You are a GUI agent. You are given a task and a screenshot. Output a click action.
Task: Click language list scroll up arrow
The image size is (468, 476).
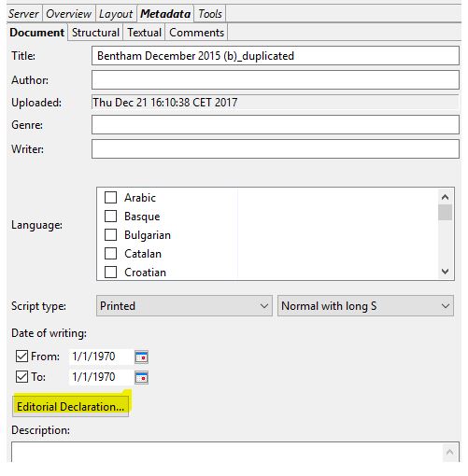coord(445,197)
